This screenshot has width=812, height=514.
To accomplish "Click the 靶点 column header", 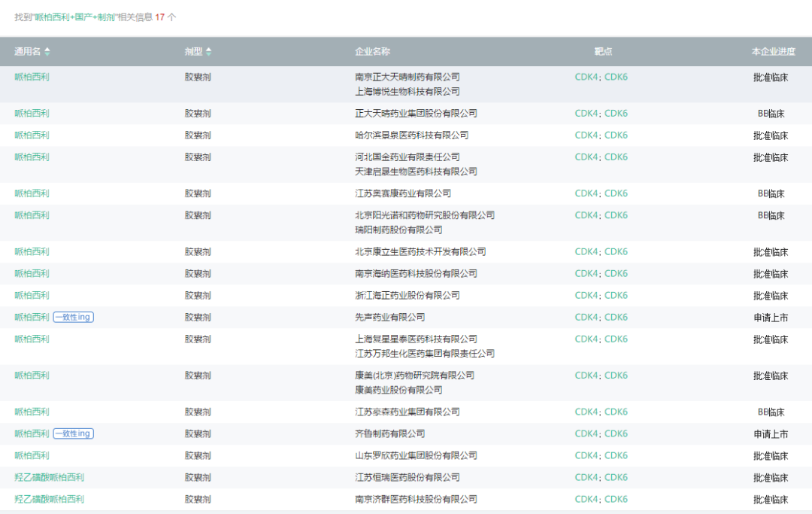I will [x=603, y=51].
